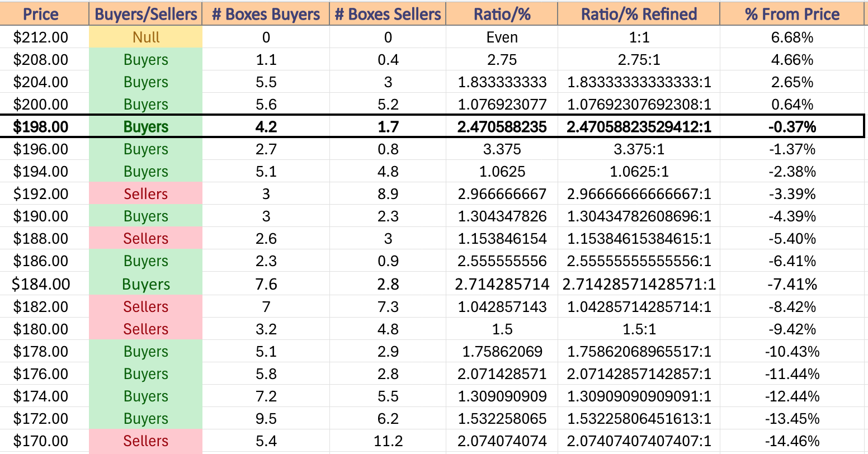Select the 9.5 buyers boxes cell
Viewport: 868px width, 454px height.
[266, 419]
